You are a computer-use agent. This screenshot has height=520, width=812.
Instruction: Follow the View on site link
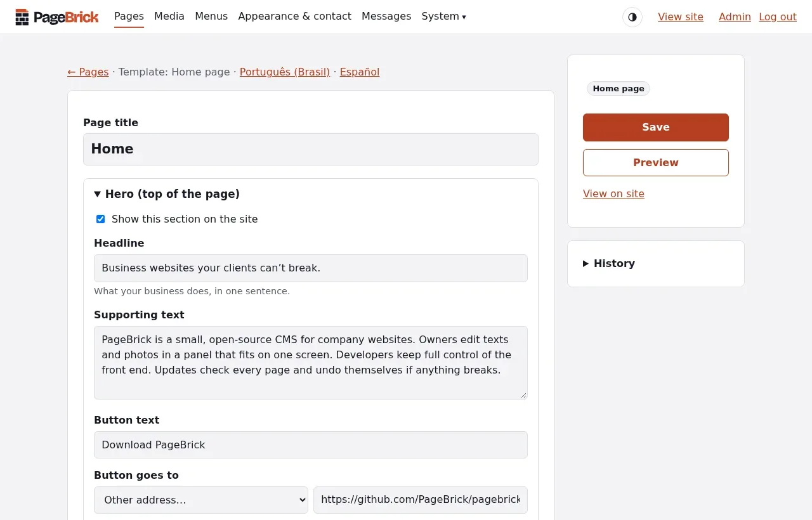613,194
